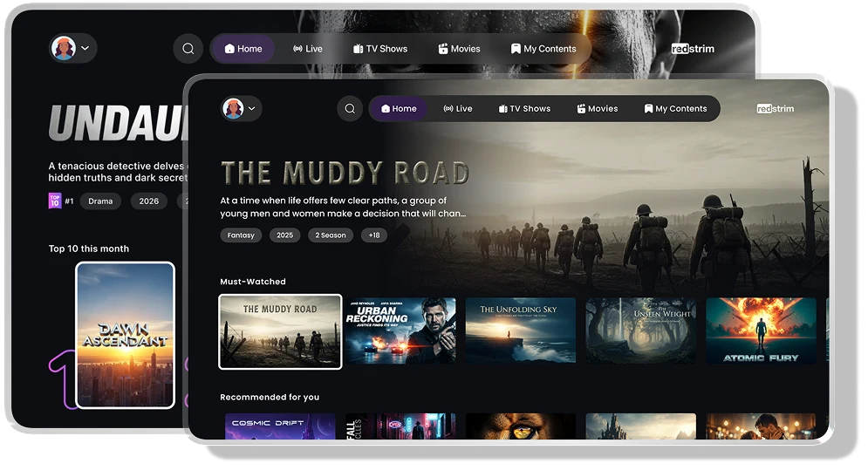
Task: Open search in the back Undaunted window
Action: (x=188, y=49)
